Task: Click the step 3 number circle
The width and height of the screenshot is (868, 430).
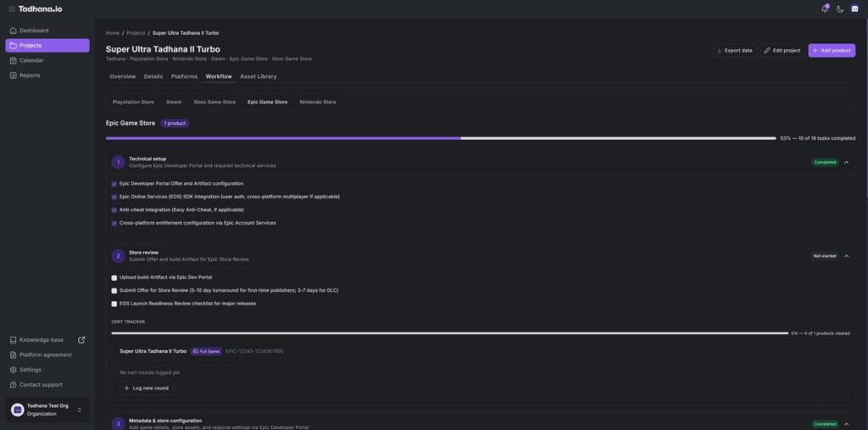Action: [x=118, y=424]
